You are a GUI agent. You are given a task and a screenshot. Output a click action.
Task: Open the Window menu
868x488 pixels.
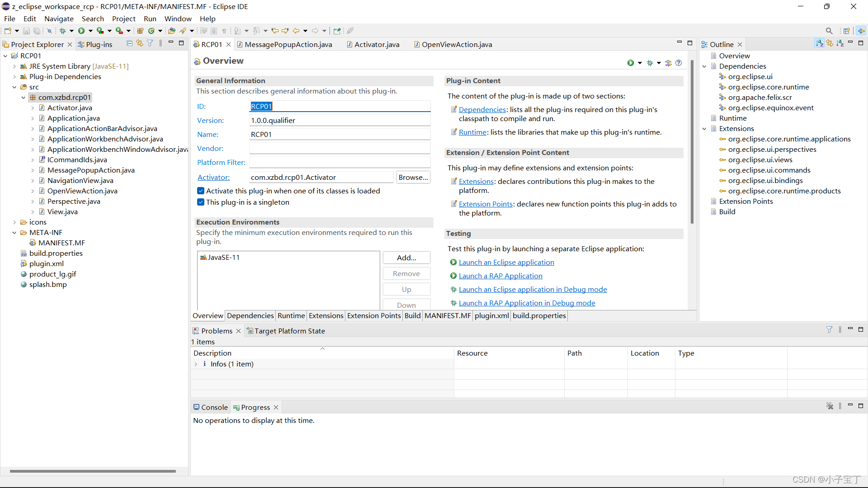[x=178, y=19]
